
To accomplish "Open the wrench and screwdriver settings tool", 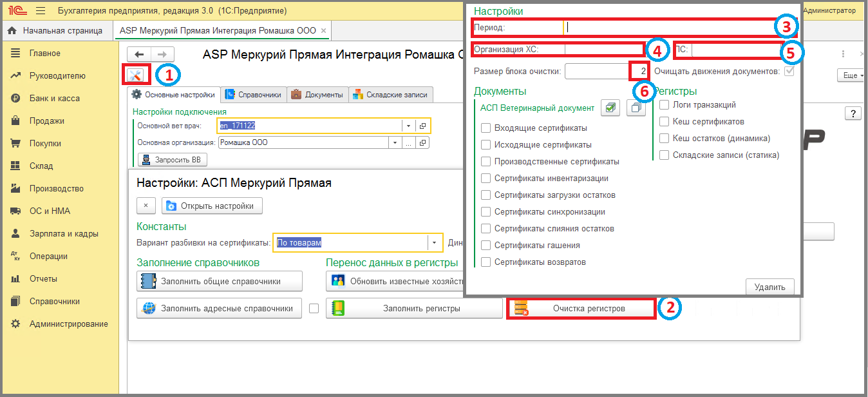I will pyautogui.click(x=137, y=75).
